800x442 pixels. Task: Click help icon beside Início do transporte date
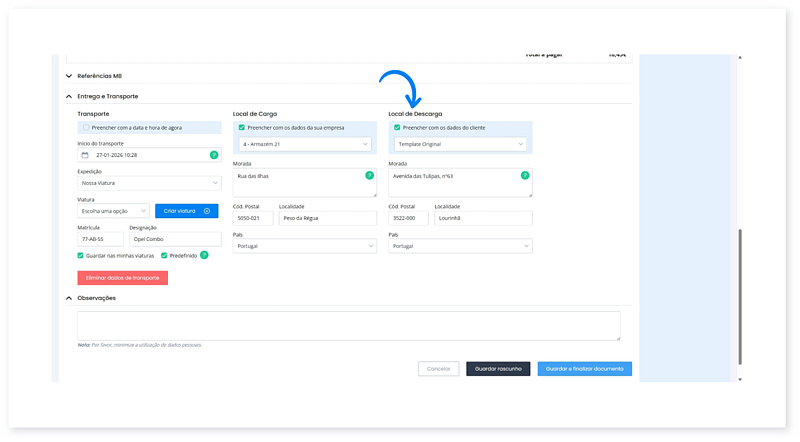point(213,155)
